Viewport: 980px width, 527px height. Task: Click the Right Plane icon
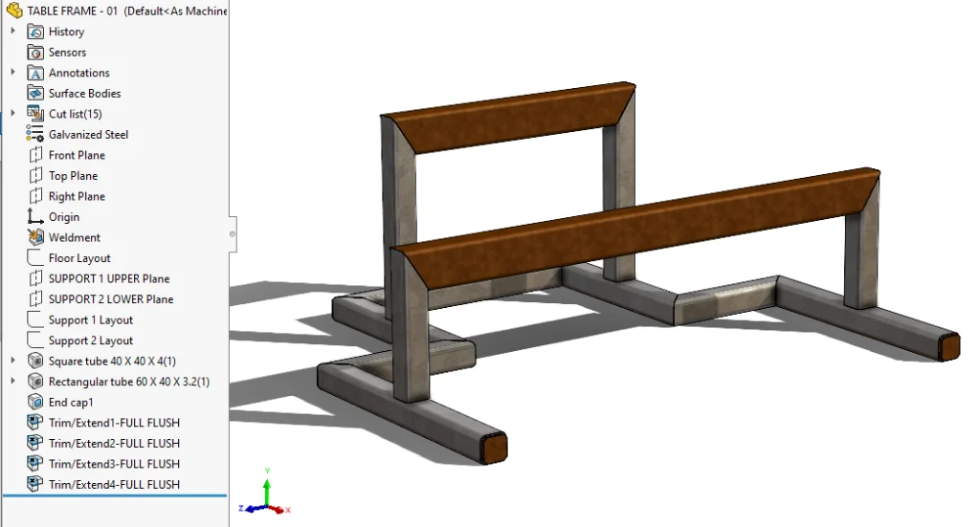[x=35, y=196]
